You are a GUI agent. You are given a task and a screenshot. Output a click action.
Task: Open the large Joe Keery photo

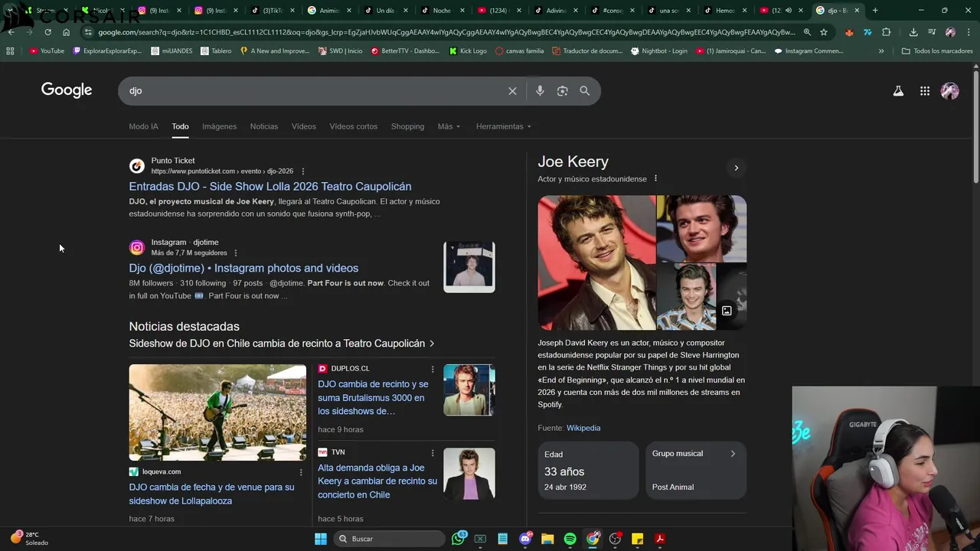(596, 262)
